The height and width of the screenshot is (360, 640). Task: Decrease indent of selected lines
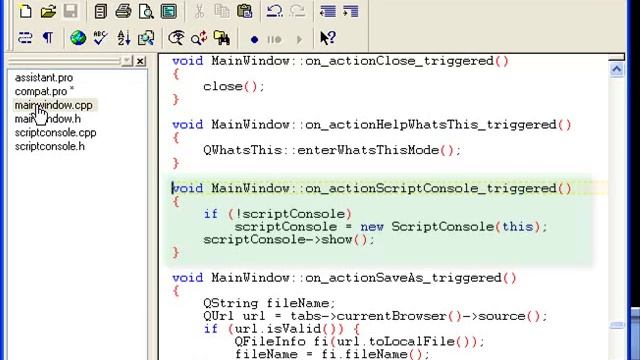coord(328,11)
